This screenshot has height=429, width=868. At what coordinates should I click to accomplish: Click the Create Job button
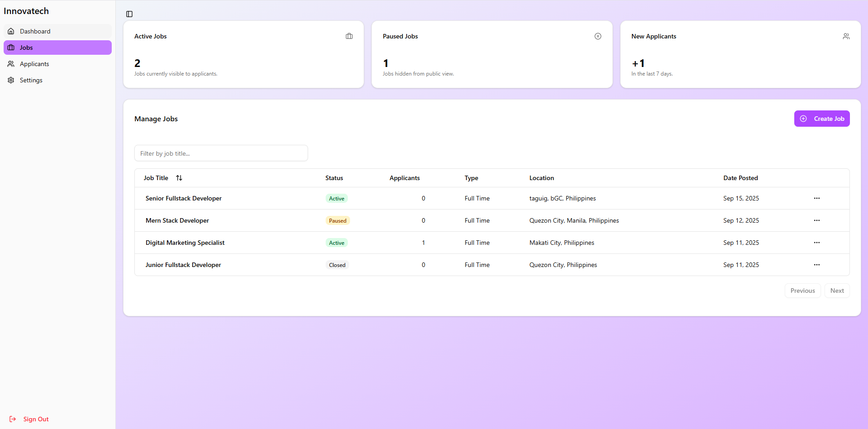tap(822, 119)
